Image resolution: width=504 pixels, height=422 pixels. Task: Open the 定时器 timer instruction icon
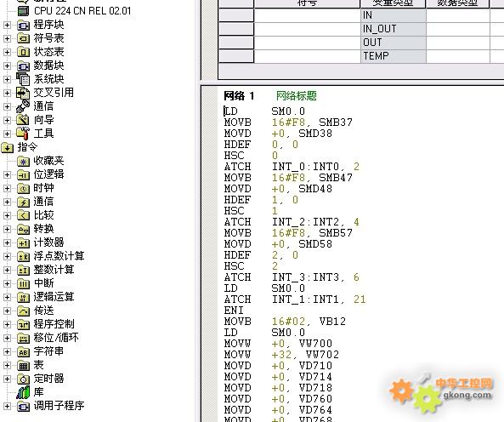pos(23,379)
